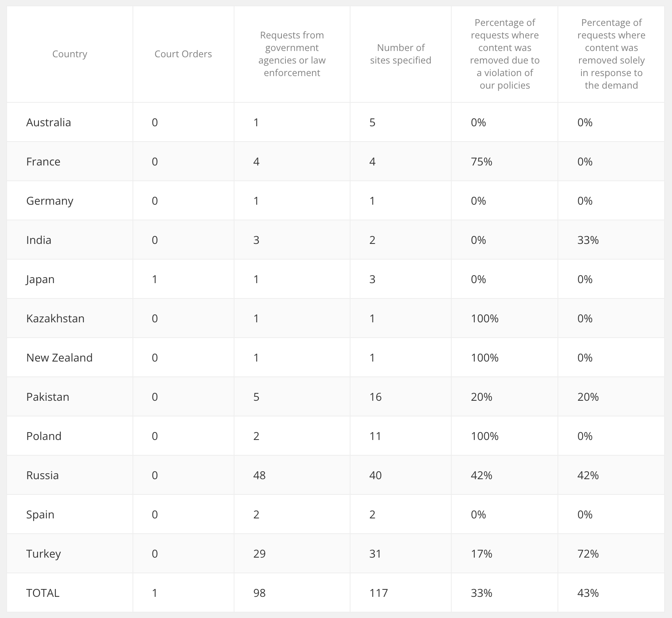Click the Court Orders column header

(x=183, y=54)
